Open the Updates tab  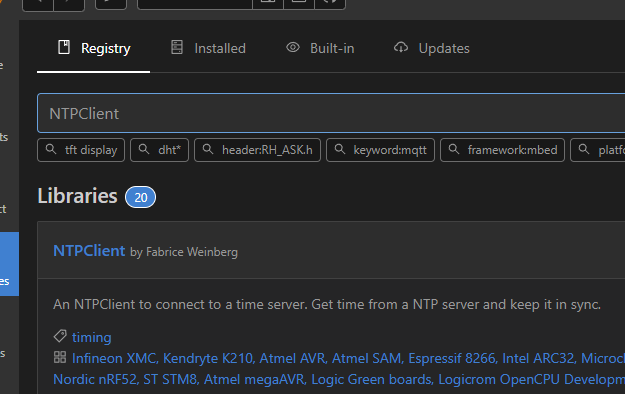coord(432,48)
